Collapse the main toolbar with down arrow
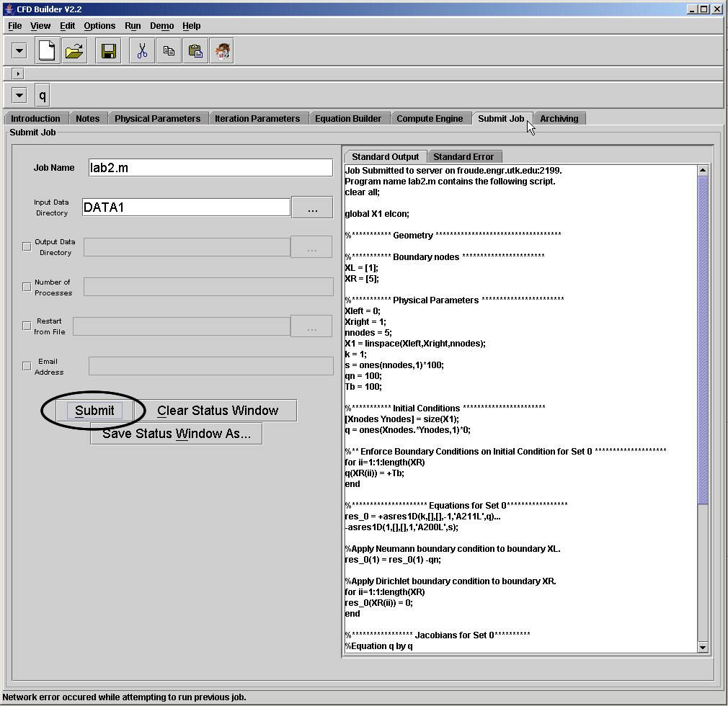The width and height of the screenshot is (728, 706). pyautogui.click(x=19, y=51)
